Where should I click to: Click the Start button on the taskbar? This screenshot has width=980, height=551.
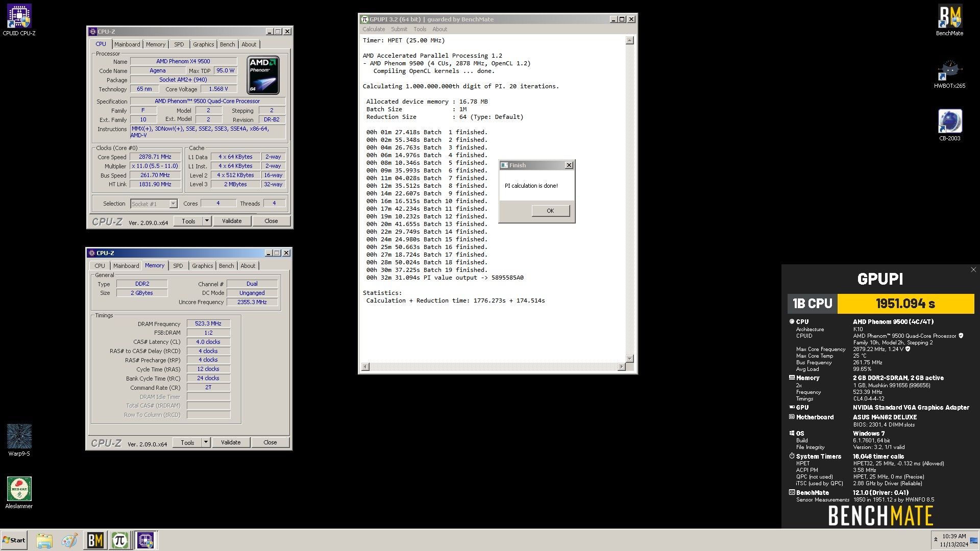click(x=14, y=540)
